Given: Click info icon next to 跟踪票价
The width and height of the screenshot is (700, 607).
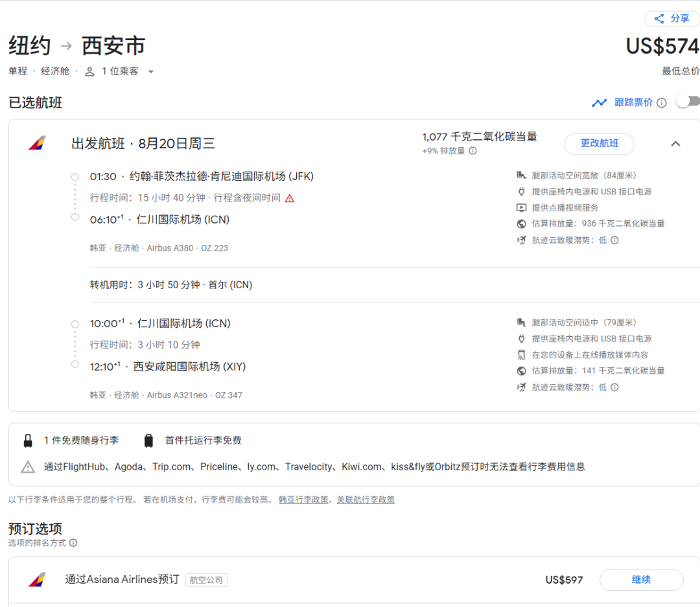Looking at the screenshot, I should [661, 102].
